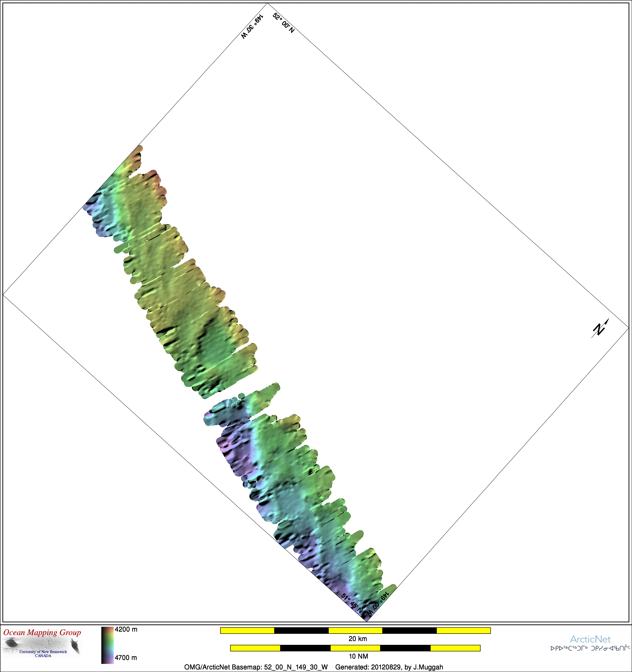Click the basemap name 52_00_N_149_30_W text

(x=296, y=667)
